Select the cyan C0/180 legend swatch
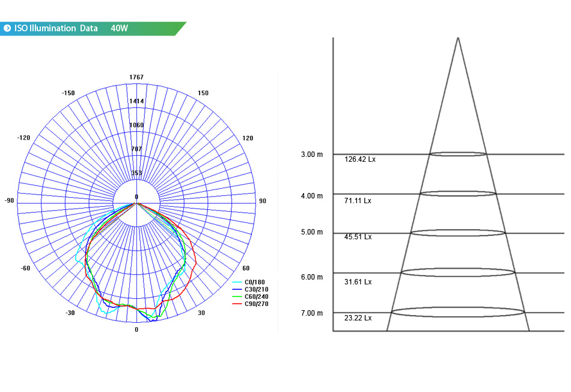This screenshot has width=571, height=392. (237, 282)
